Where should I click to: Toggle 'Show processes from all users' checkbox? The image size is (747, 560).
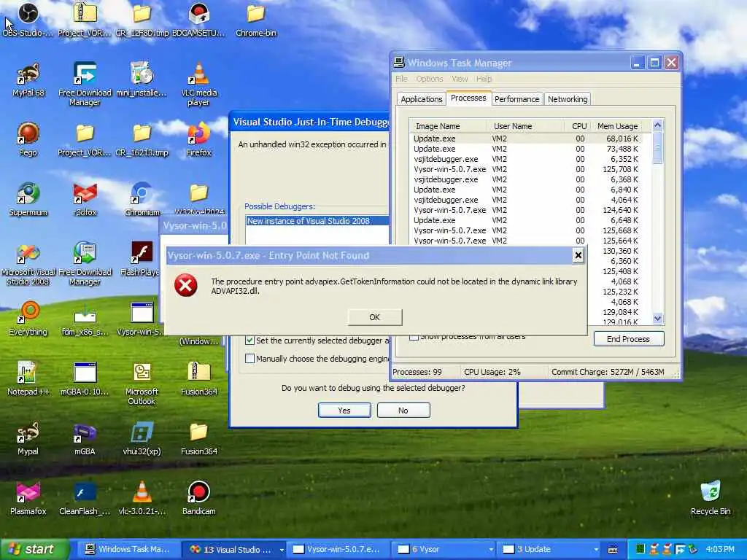pos(414,337)
